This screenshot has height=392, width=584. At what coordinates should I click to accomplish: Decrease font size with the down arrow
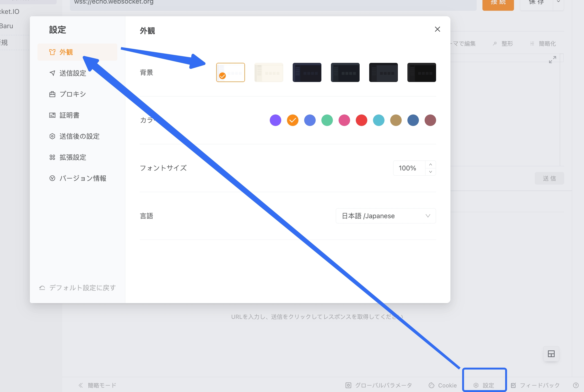tap(431, 172)
